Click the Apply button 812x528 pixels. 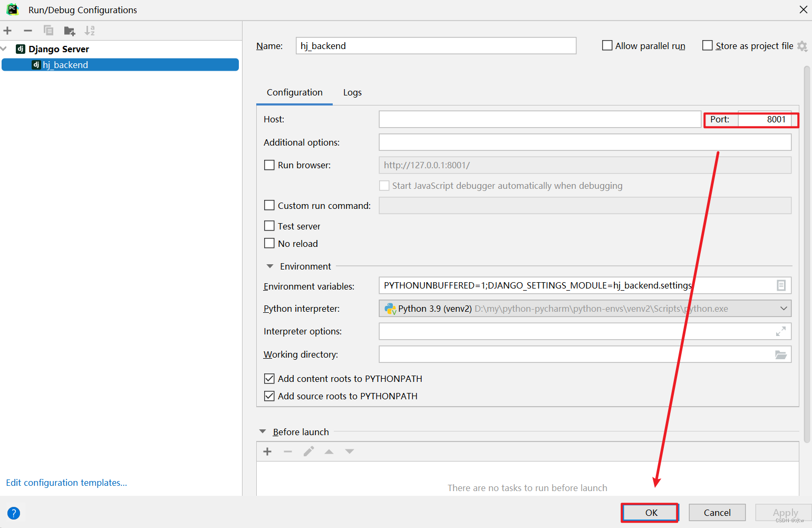pyautogui.click(x=785, y=513)
